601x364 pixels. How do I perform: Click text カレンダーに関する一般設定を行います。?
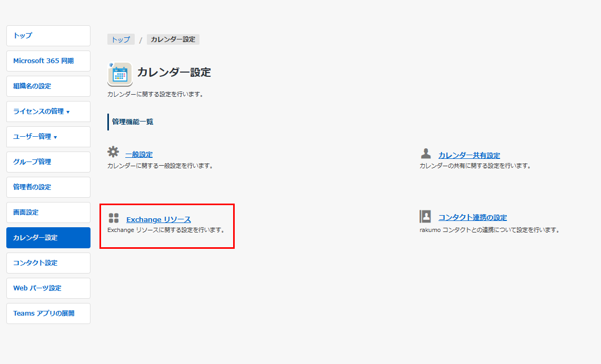[161, 166]
